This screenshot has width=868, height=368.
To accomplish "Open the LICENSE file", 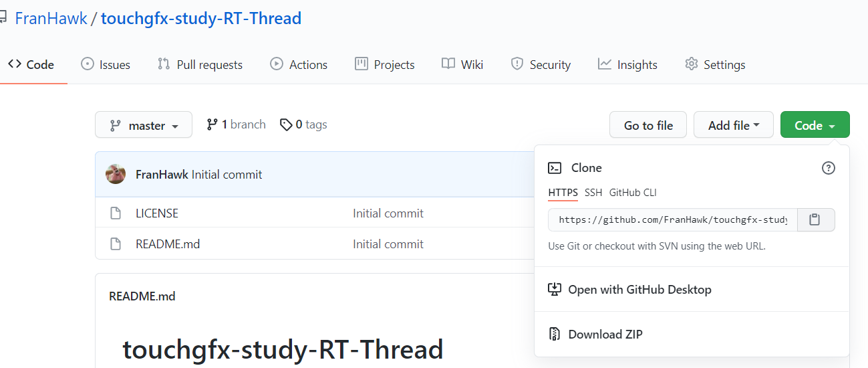I will (157, 213).
